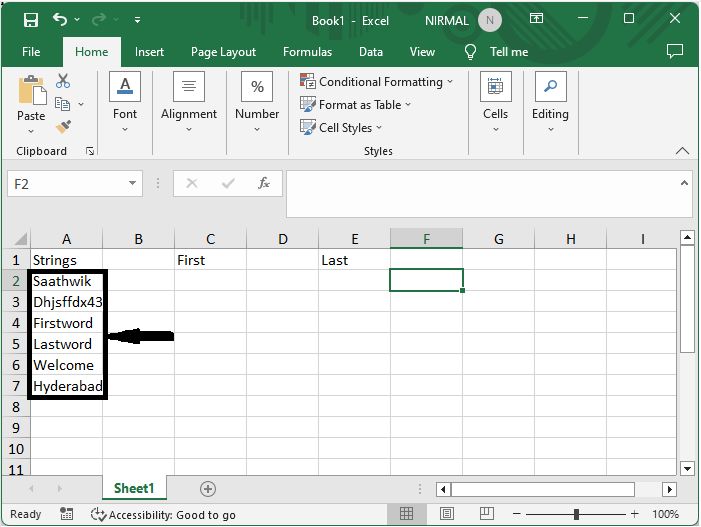Screen dimensions: 701x527
Task: Expand the Alignment group
Action: coord(189,102)
